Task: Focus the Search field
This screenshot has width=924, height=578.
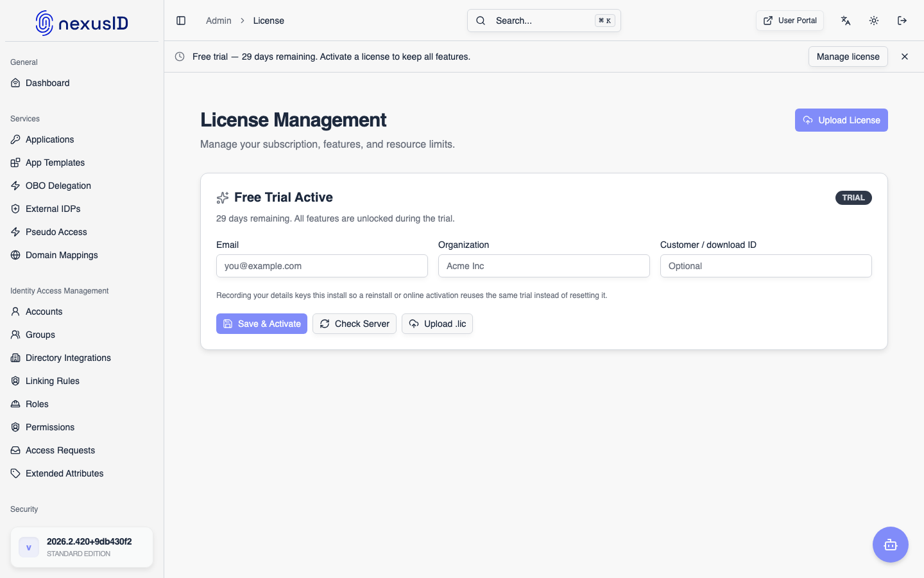Action: 544,21
